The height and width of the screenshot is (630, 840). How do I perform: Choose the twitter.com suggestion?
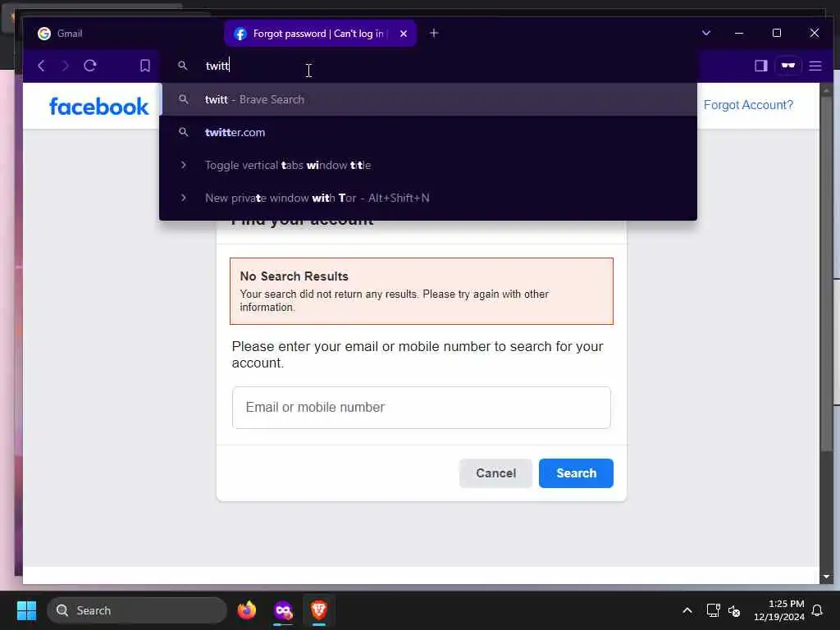click(428, 132)
